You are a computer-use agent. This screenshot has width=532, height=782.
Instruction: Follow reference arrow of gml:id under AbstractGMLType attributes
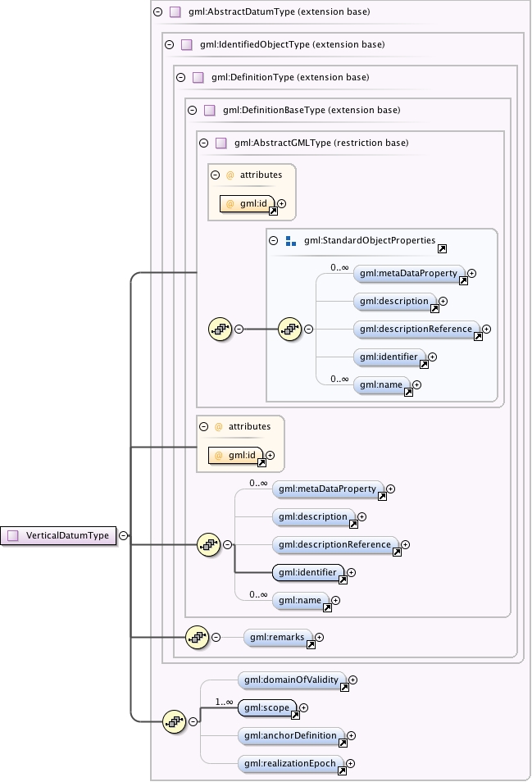(273, 211)
